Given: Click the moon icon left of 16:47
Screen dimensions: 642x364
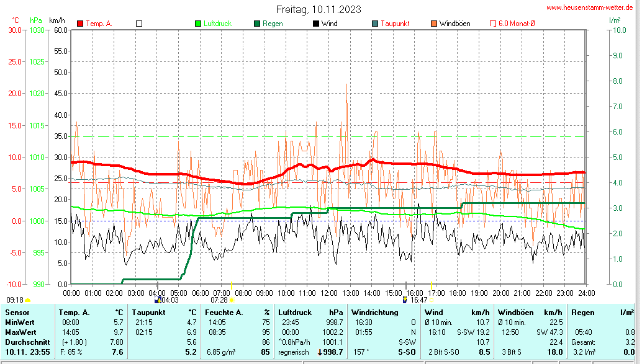Looking at the screenshot, I should (405, 300).
